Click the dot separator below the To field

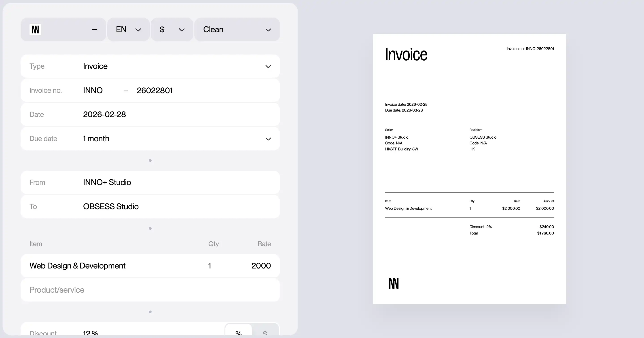pyautogui.click(x=150, y=228)
